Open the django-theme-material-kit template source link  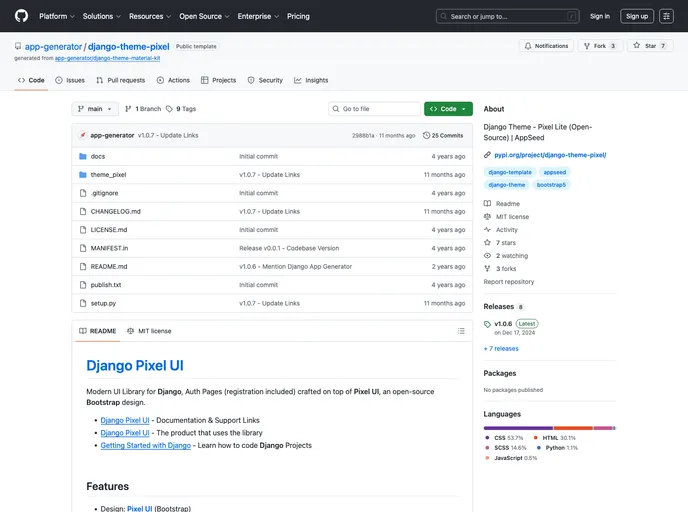pos(108,58)
